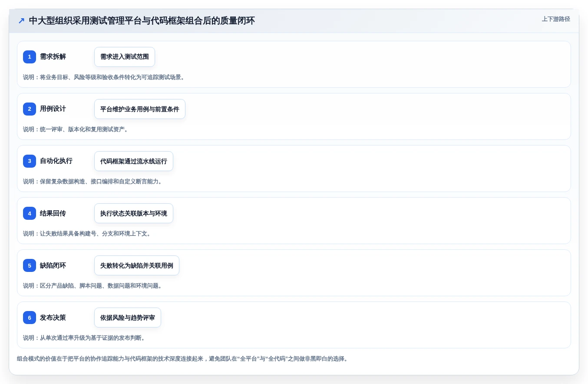This screenshot has width=588, height=384.
Task: Click the 发布决策 step title
Action: [53, 318]
